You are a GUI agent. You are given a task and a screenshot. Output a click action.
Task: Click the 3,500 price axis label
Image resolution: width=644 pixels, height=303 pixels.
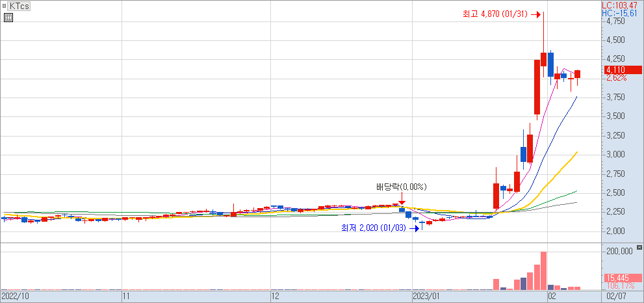(614, 116)
